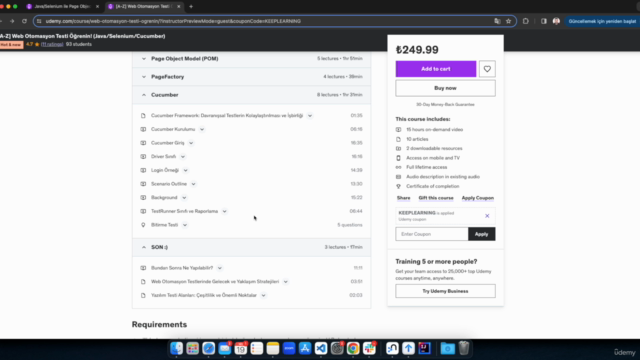640x360 pixels.
Task: Reload the page
Action: point(24,21)
